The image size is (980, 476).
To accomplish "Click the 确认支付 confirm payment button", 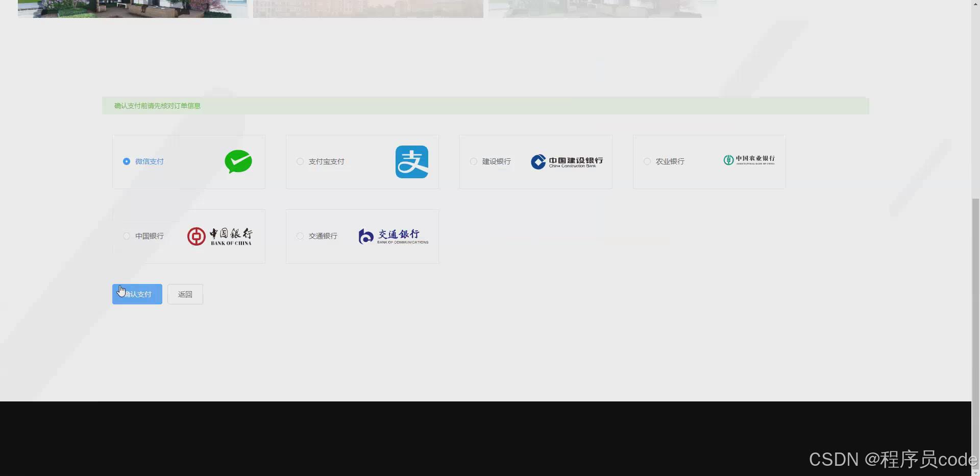I will [136, 294].
